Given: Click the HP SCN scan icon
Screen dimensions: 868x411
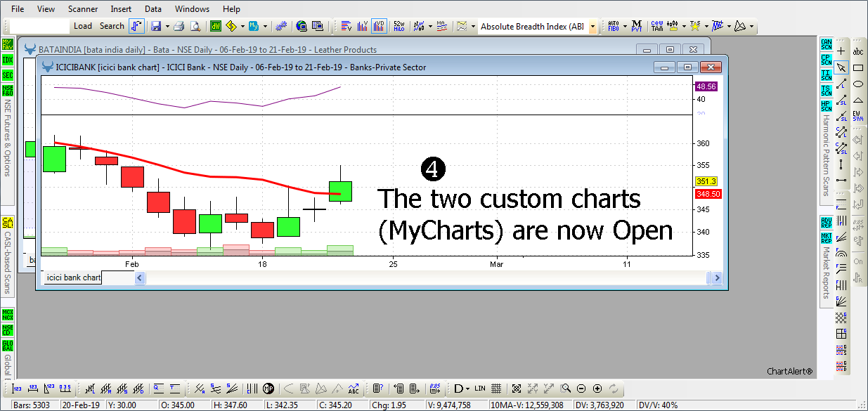Looking at the screenshot, I should coord(827,107).
